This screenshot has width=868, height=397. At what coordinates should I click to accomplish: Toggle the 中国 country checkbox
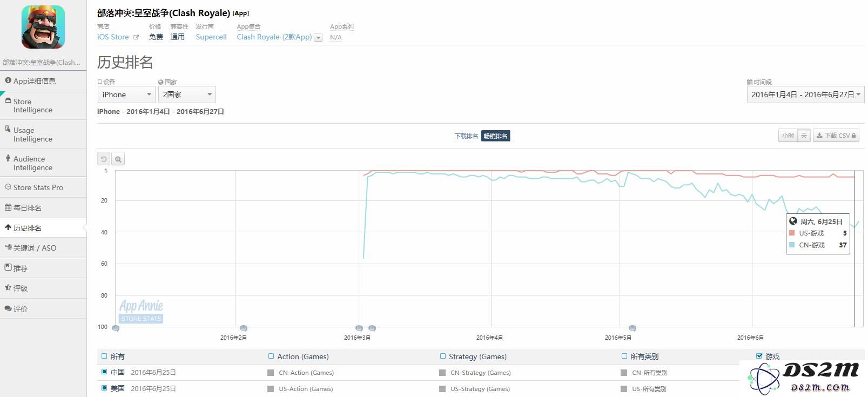coord(104,372)
